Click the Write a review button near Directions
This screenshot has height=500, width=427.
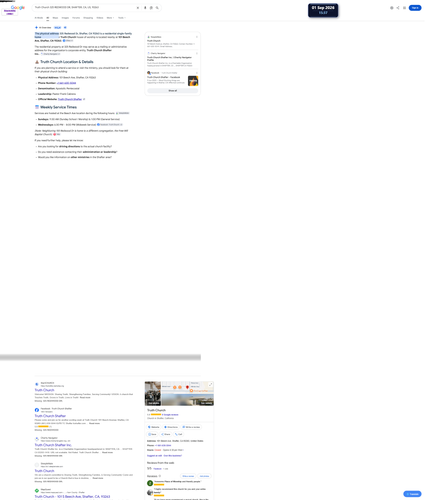[x=191, y=427]
